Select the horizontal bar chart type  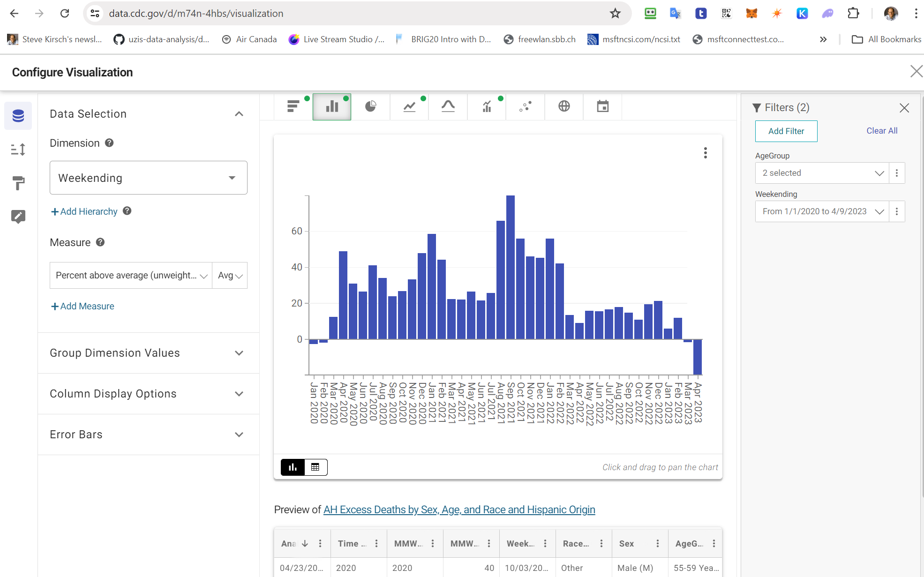point(293,106)
